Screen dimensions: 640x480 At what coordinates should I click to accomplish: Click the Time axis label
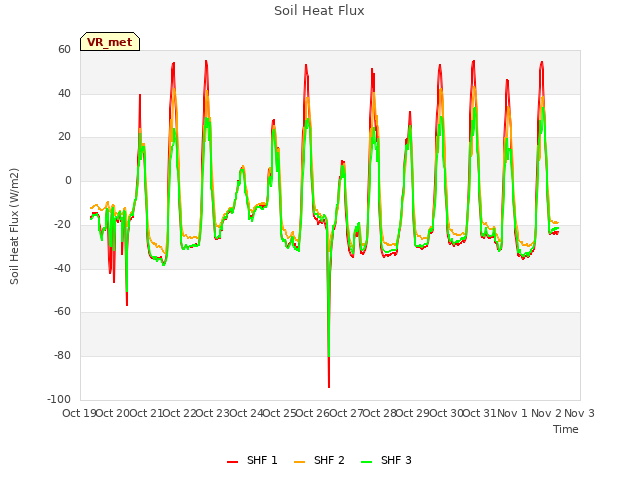(x=566, y=429)
